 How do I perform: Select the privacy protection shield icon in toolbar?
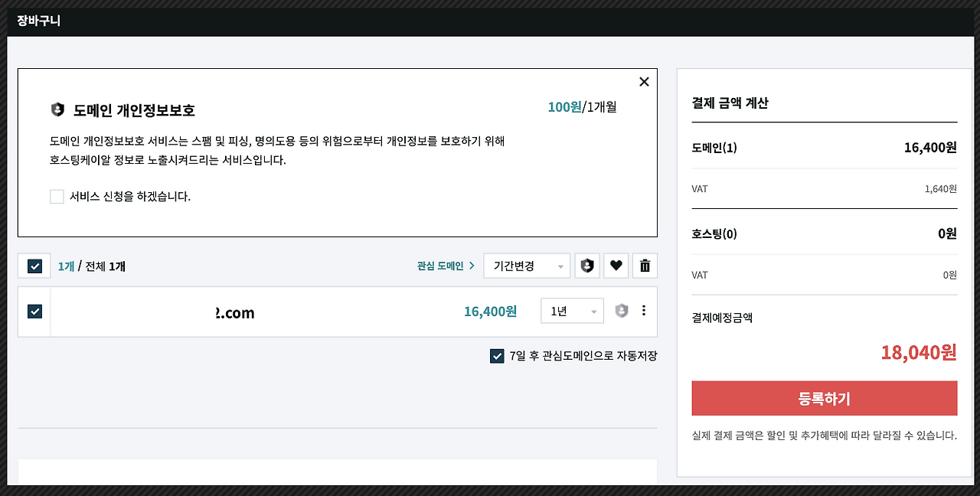tap(587, 266)
